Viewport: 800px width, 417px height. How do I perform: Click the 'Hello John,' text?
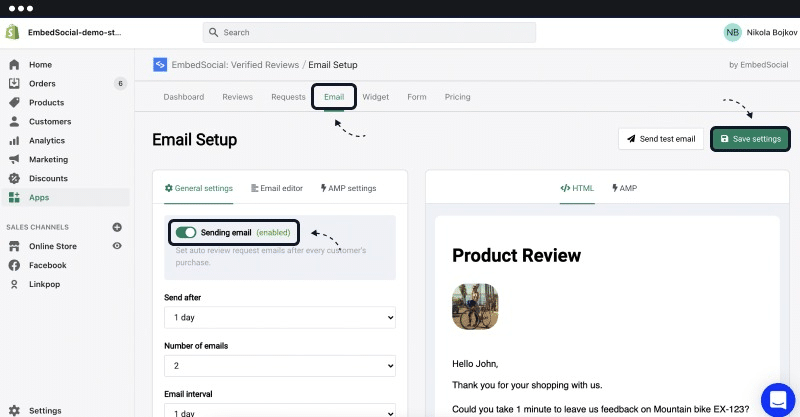click(475, 364)
